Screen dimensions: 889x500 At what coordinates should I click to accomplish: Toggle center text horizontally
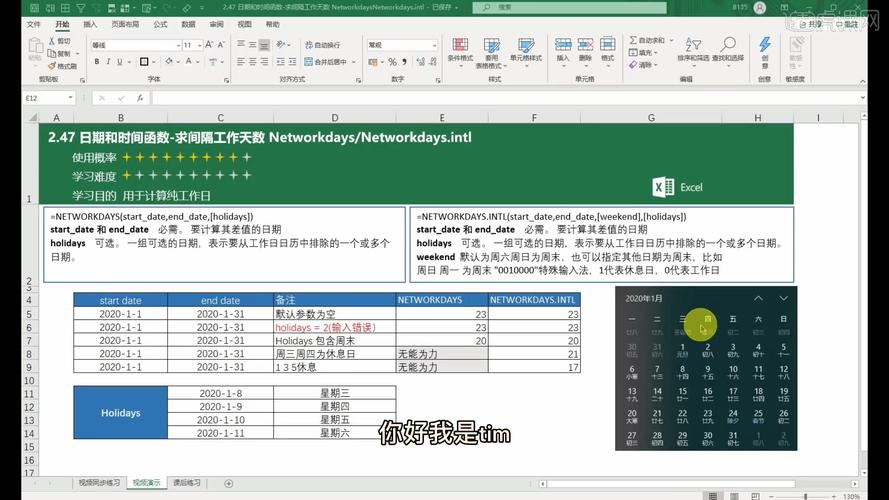[252, 62]
